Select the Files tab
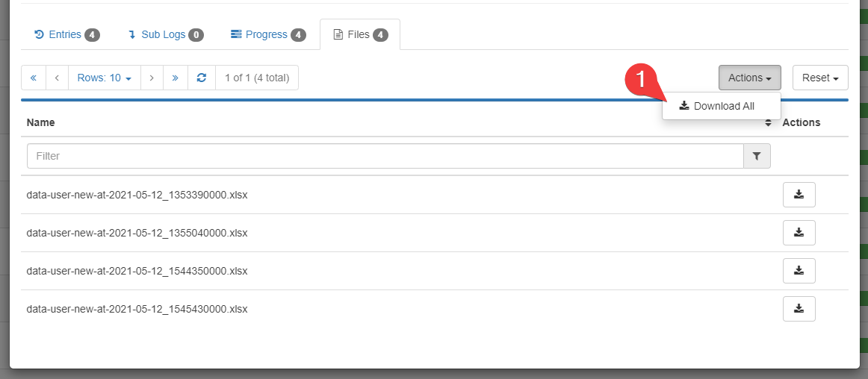 pos(360,34)
